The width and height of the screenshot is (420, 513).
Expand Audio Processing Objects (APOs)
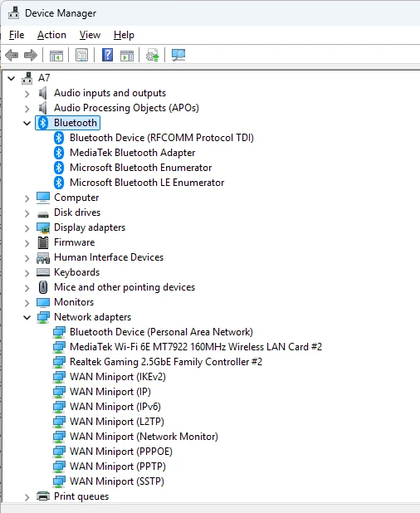(x=27, y=109)
